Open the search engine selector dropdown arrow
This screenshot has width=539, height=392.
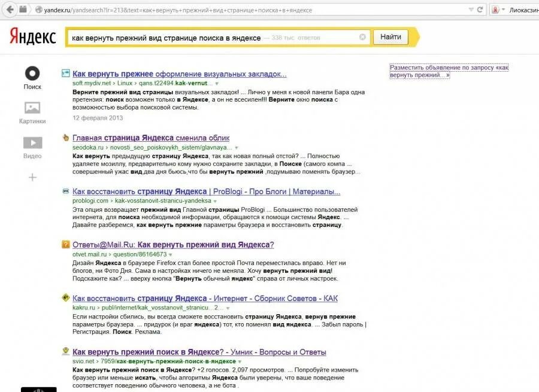[x=503, y=9]
